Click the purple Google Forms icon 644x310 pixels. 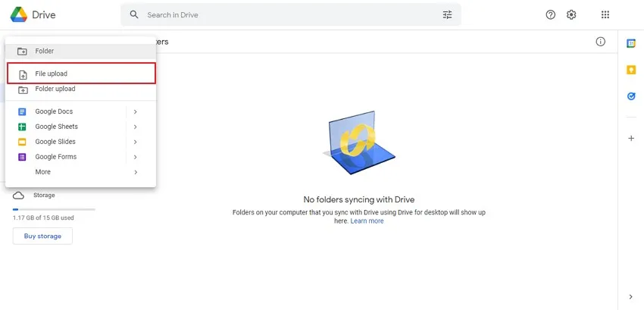(22, 157)
